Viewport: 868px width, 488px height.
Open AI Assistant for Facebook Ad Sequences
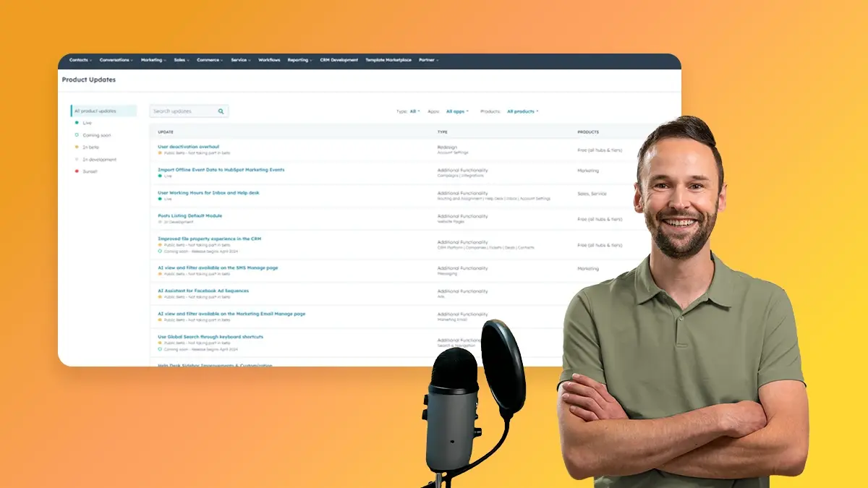203,291
